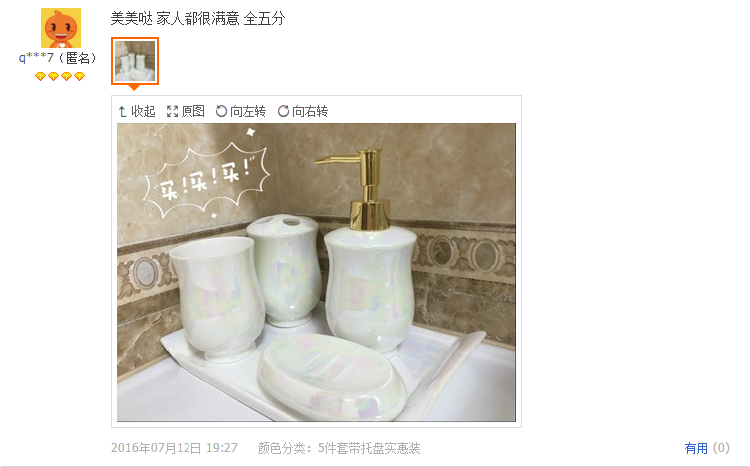Image resolution: width=750 pixels, height=467 pixels.
Task: Click the collapse up-arrow icon
Action: [x=122, y=111]
